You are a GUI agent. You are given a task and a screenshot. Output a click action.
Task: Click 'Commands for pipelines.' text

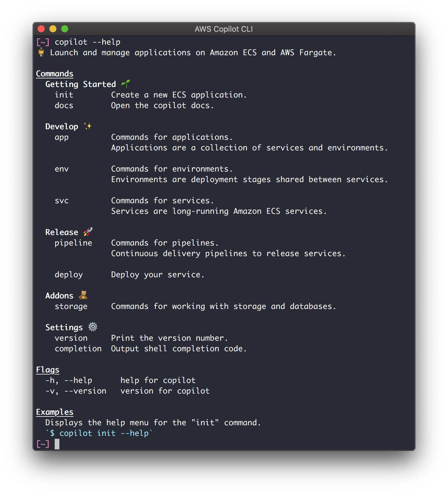pos(165,243)
